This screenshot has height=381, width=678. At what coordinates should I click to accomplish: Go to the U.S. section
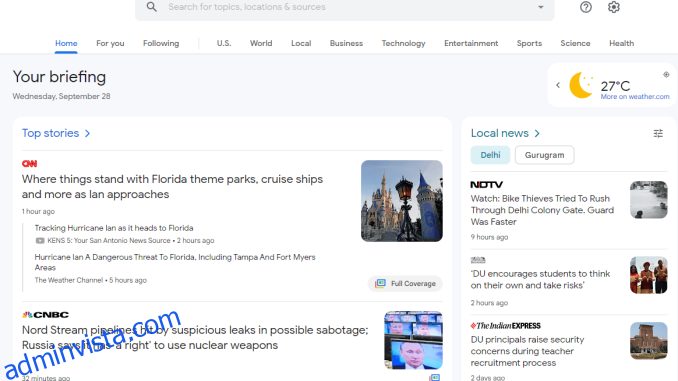tap(224, 43)
